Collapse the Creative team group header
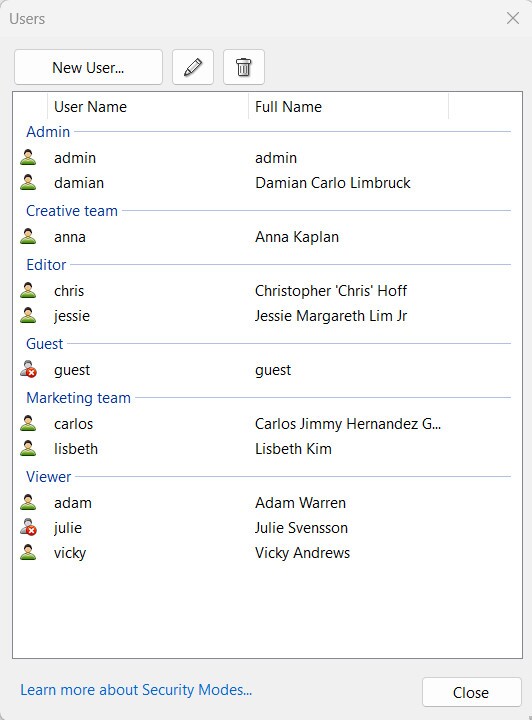Viewport: 532px width, 720px height. [x=72, y=211]
